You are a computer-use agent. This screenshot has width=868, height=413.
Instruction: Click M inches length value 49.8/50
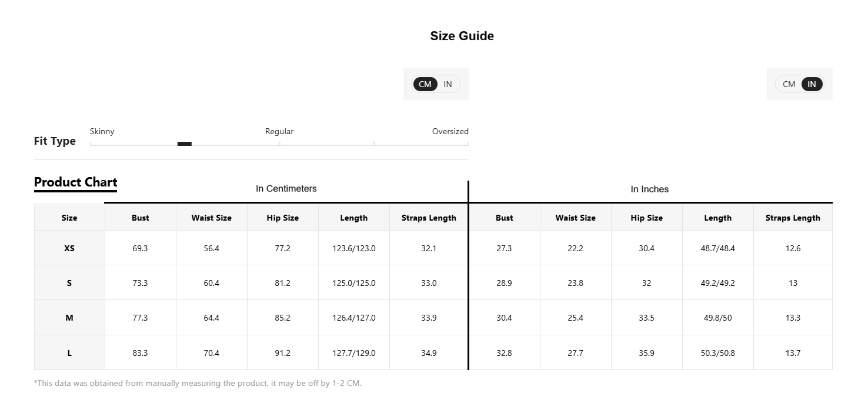point(718,318)
